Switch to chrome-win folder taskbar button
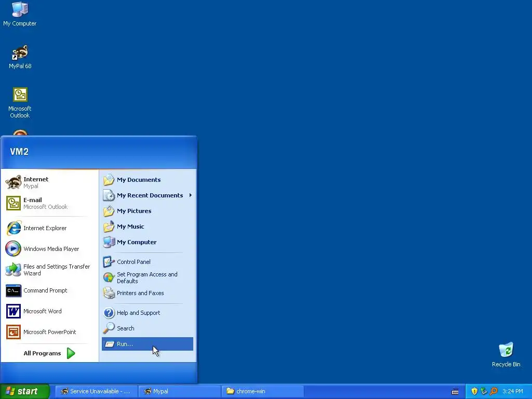This screenshot has width=532, height=399. (x=262, y=391)
